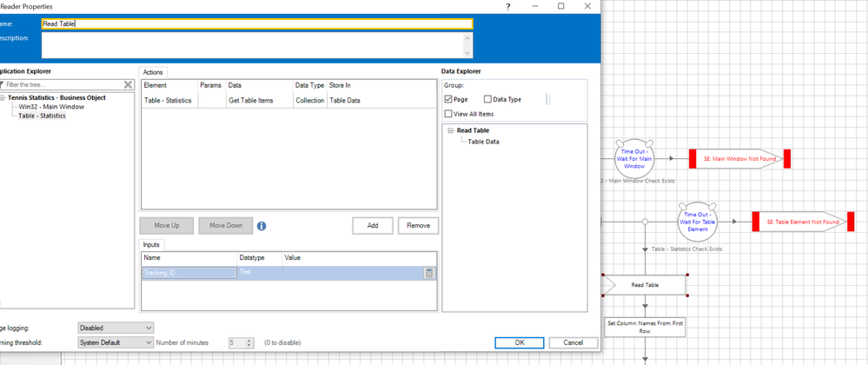Collapse the Read Table node in Data Explorer
868x365 pixels.
451,130
